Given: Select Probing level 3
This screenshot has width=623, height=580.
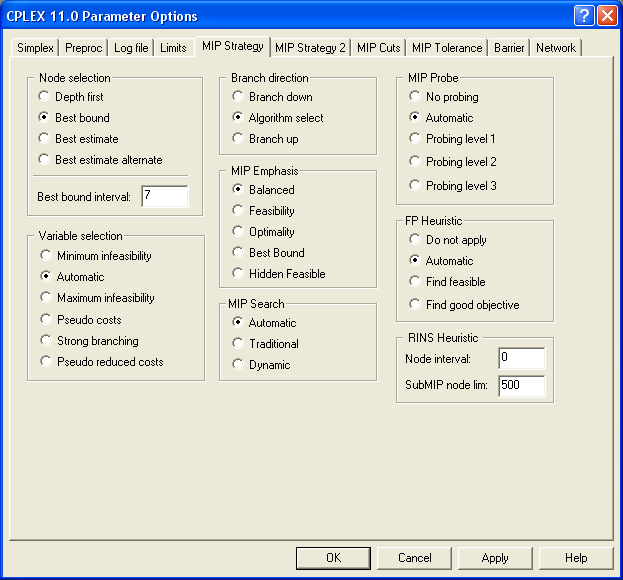Looking at the screenshot, I should (453, 186).
